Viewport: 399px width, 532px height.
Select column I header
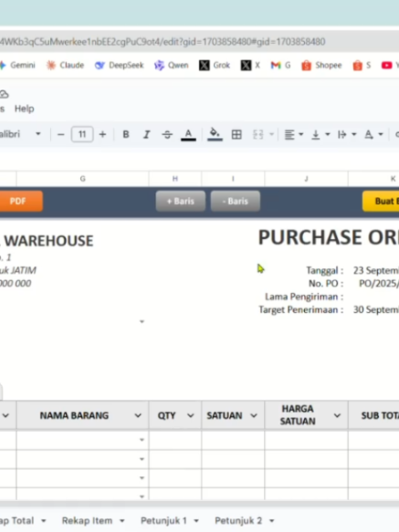tap(233, 179)
